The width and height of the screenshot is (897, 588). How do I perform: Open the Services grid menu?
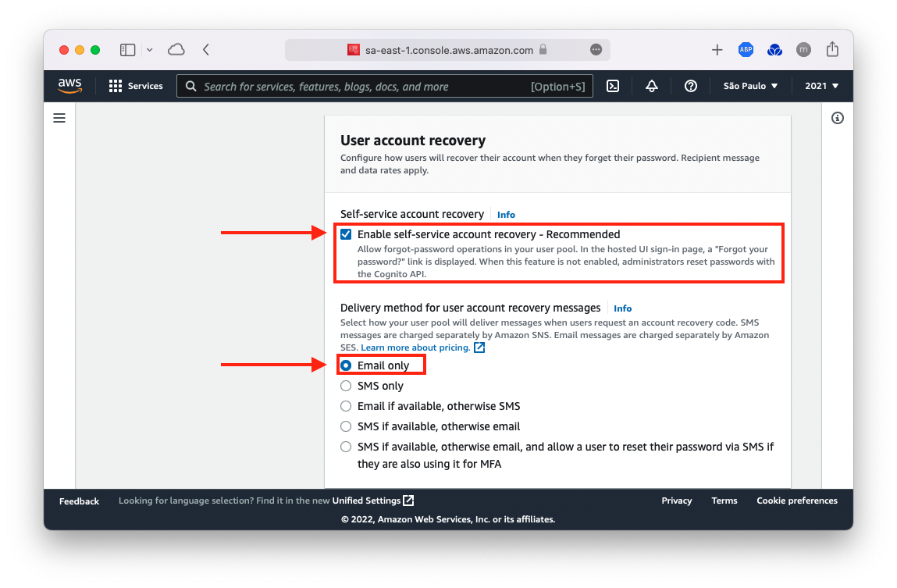(115, 86)
